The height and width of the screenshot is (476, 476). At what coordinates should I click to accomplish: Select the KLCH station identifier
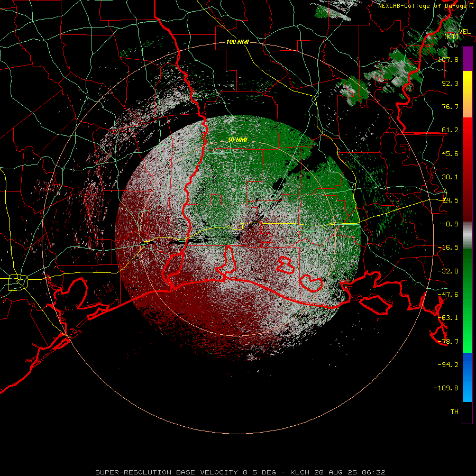click(300, 472)
